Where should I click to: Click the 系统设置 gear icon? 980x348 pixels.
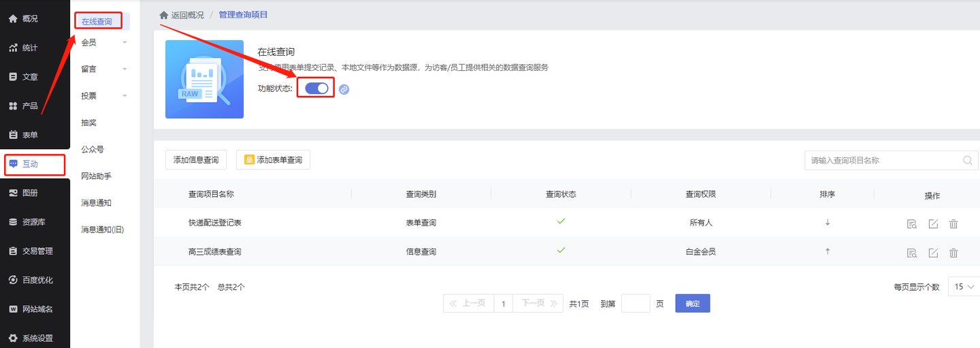click(13, 338)
